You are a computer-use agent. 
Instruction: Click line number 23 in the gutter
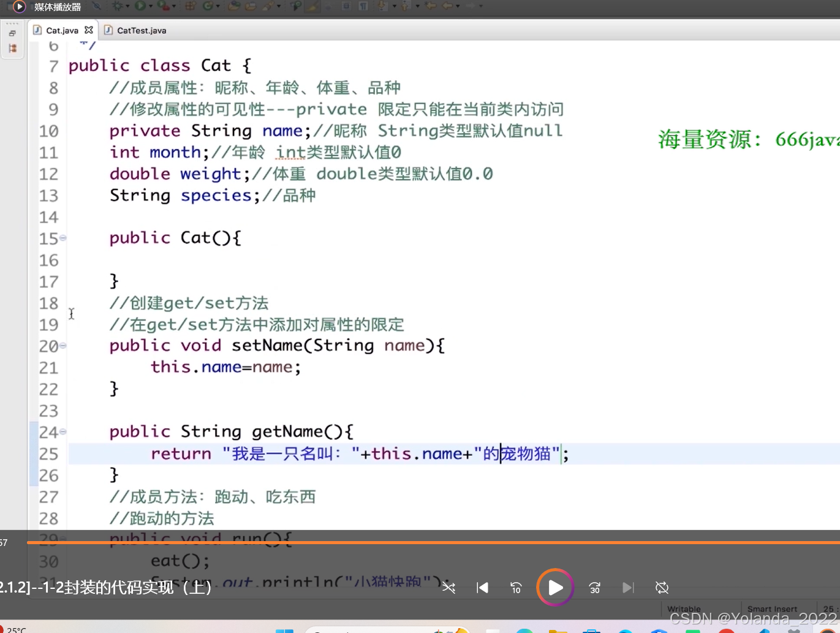click(x=49, y=411)
